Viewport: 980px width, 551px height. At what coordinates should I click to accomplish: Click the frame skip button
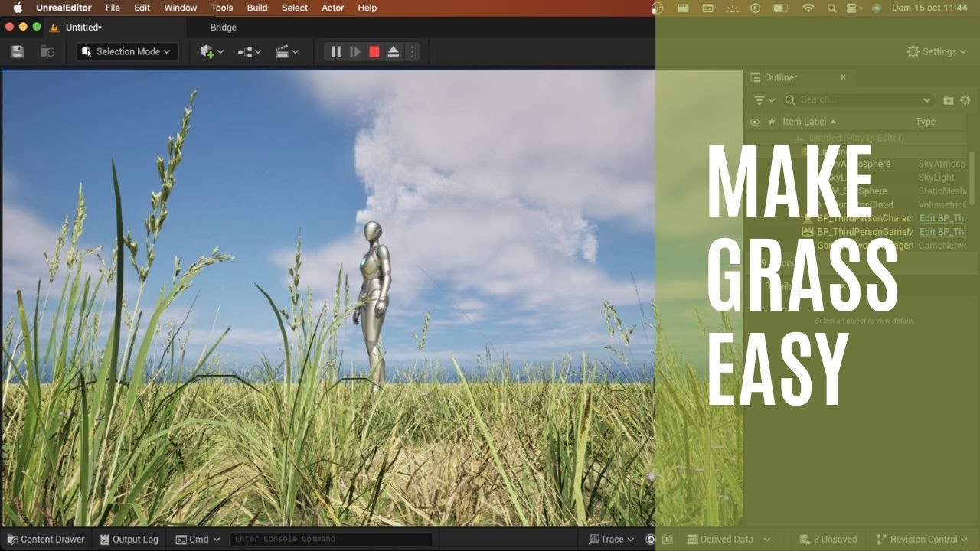click(x=355, y=51)
